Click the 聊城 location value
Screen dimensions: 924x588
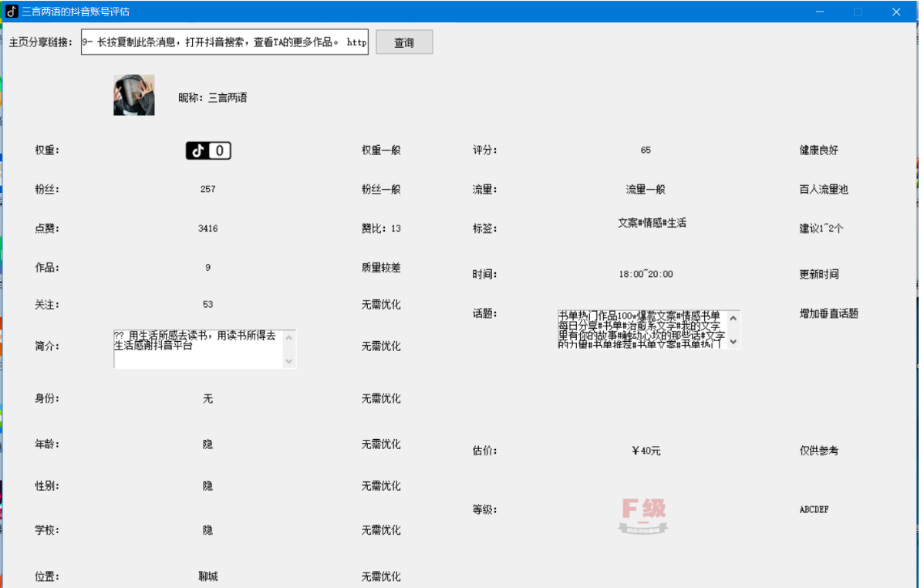(207, 576)
